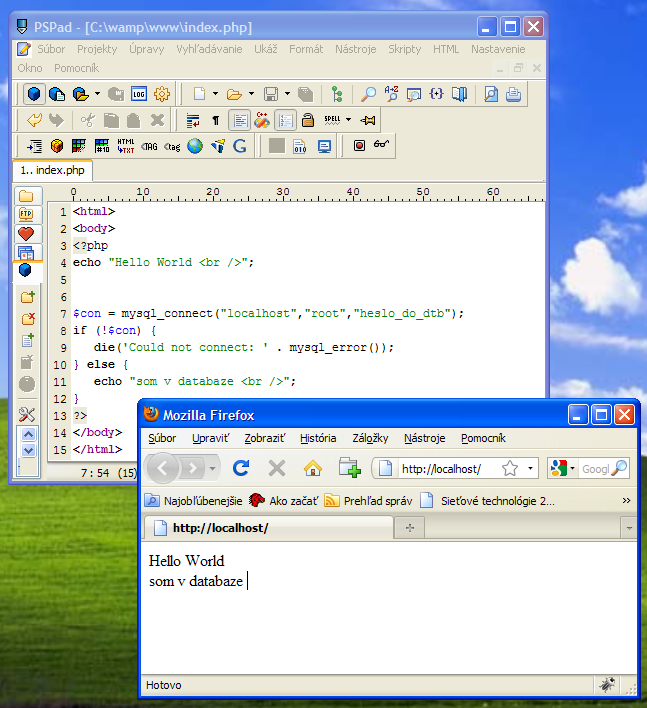Expand dropdown arrow beside the open project icon

pyautogui.click(x=98, y=94)
